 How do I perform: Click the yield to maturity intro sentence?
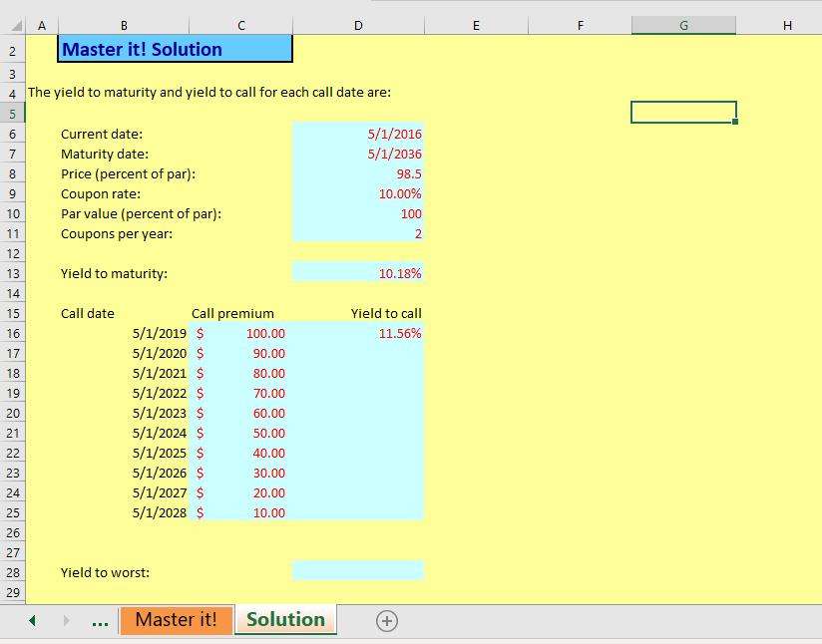click(x=209, y=93)
